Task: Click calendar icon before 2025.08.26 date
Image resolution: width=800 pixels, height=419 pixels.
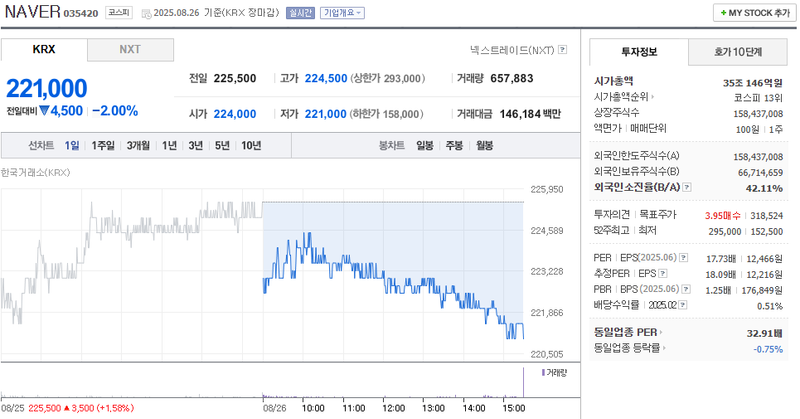Action: tap(146, 13)
